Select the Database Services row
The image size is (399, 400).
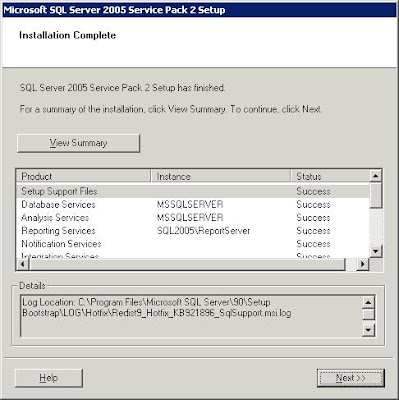(x=193, y=204)
